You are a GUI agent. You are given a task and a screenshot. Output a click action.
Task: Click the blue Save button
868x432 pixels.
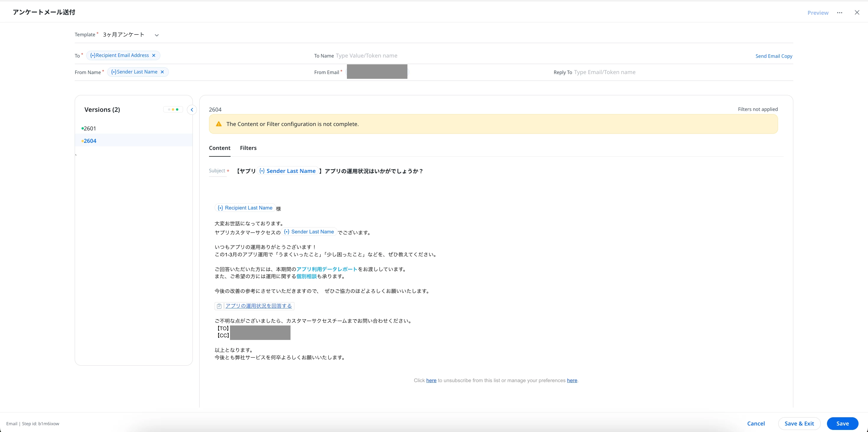pos(842,423)
